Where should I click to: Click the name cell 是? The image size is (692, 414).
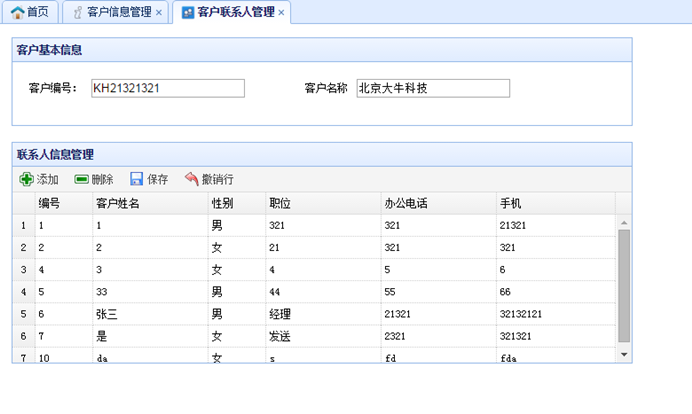(150, 336)
